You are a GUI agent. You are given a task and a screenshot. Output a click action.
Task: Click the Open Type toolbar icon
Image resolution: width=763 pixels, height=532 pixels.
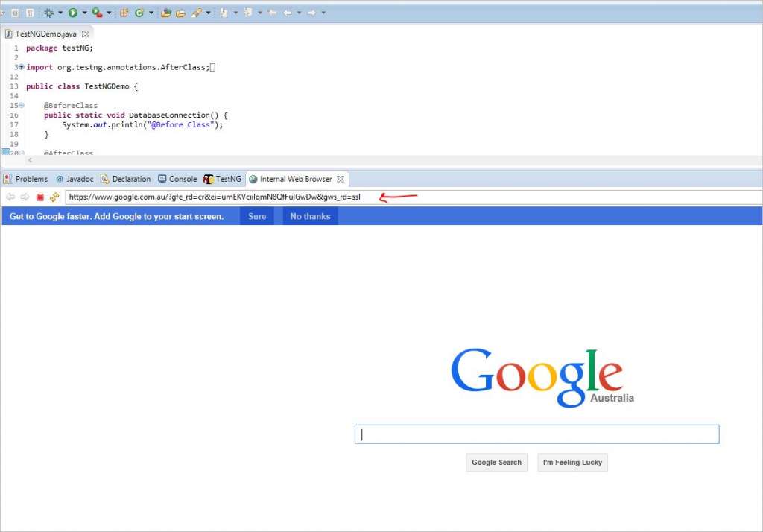[x=166, y=13]
